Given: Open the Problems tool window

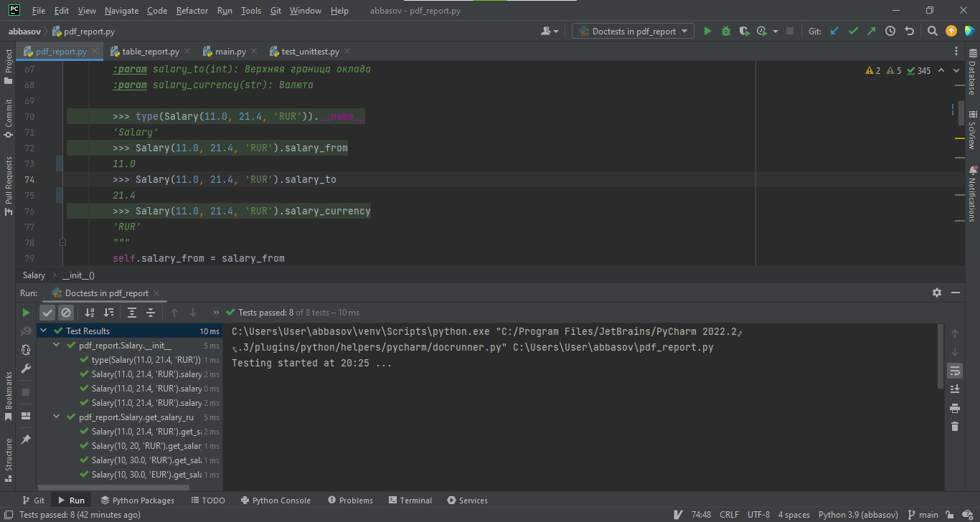Looking at the screenshot, I should point(350,500).
